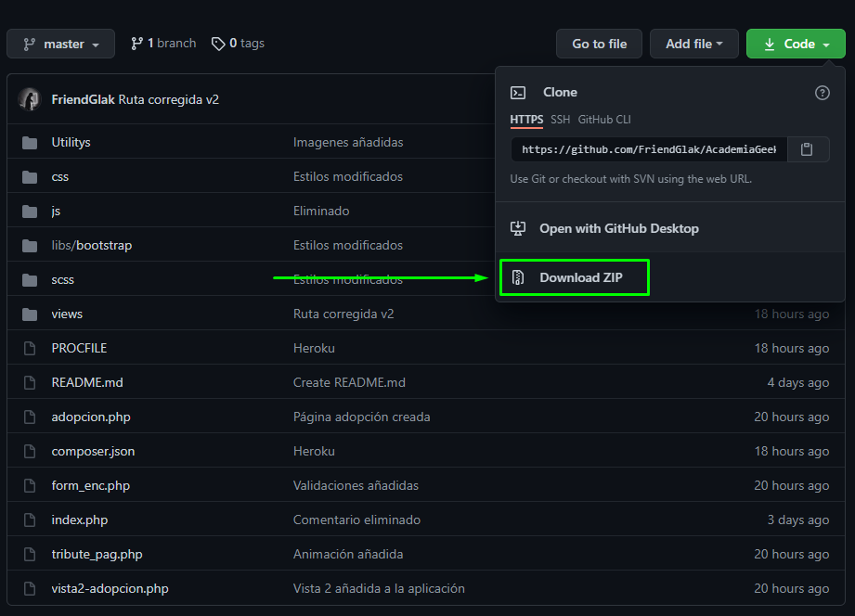Click folder icon of css row

coord(30,177)
